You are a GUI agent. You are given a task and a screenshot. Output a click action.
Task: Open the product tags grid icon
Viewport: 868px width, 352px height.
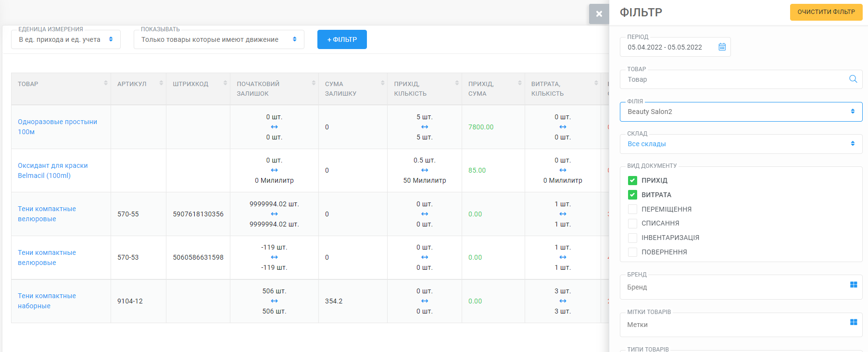point(854,322)
